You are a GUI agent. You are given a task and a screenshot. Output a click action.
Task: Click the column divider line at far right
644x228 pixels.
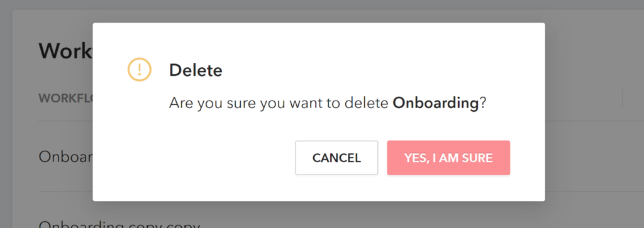click(x=622, y=99)
